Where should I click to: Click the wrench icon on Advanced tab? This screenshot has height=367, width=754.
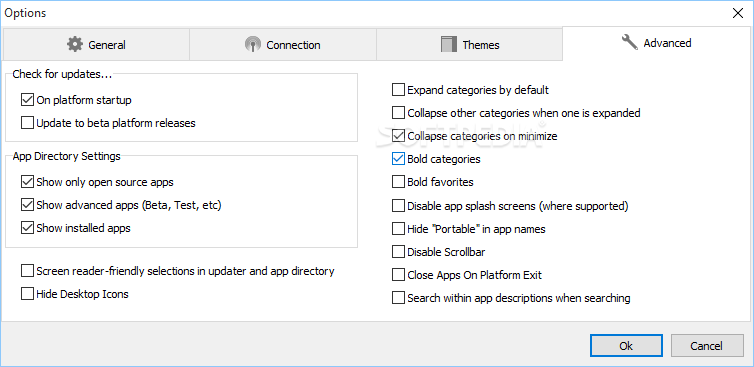(x=629, y=43)
